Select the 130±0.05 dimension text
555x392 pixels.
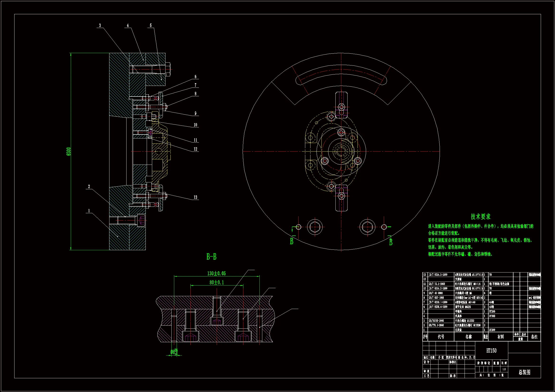point(216,273)
